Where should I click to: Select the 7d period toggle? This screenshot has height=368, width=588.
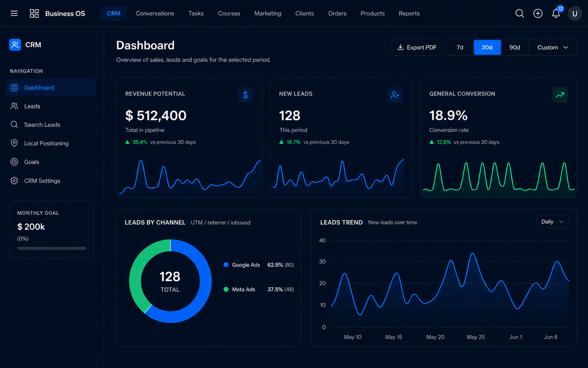tap(460, 47)
